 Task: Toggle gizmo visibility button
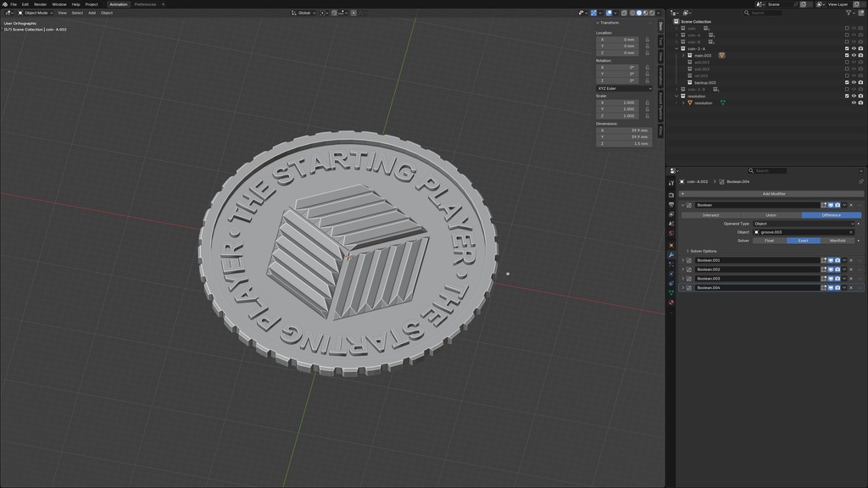(594, 13)
